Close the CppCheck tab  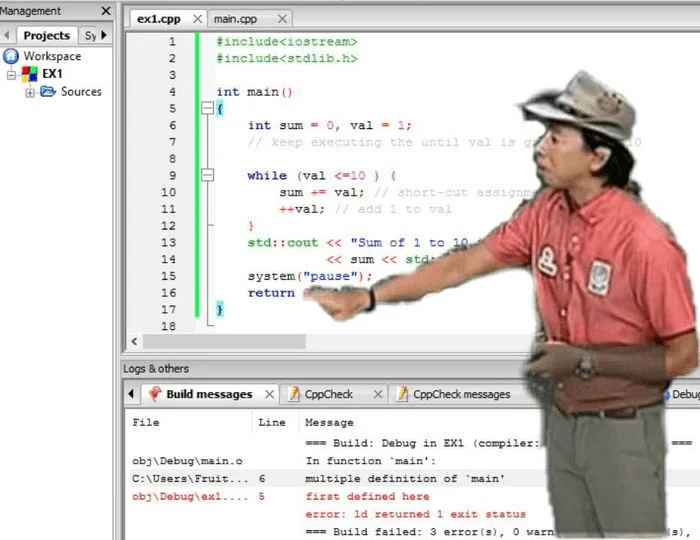[x=378, y=395]
